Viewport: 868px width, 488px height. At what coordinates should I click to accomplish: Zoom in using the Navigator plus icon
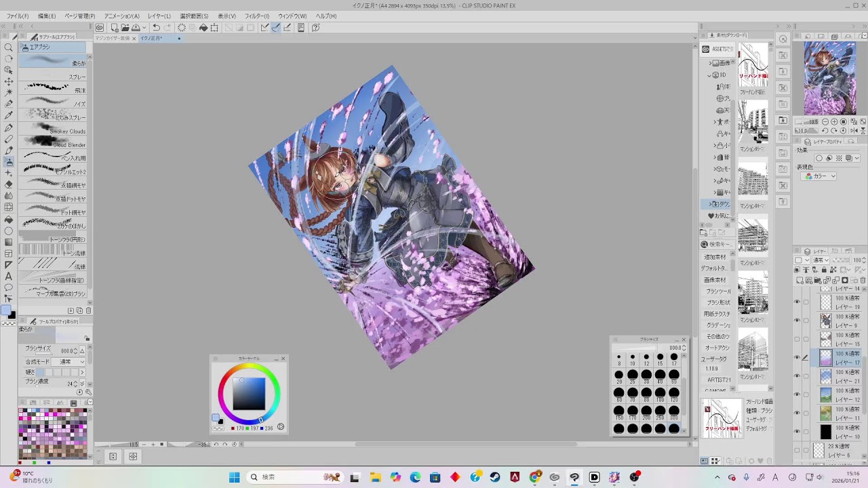click(834, 122)
